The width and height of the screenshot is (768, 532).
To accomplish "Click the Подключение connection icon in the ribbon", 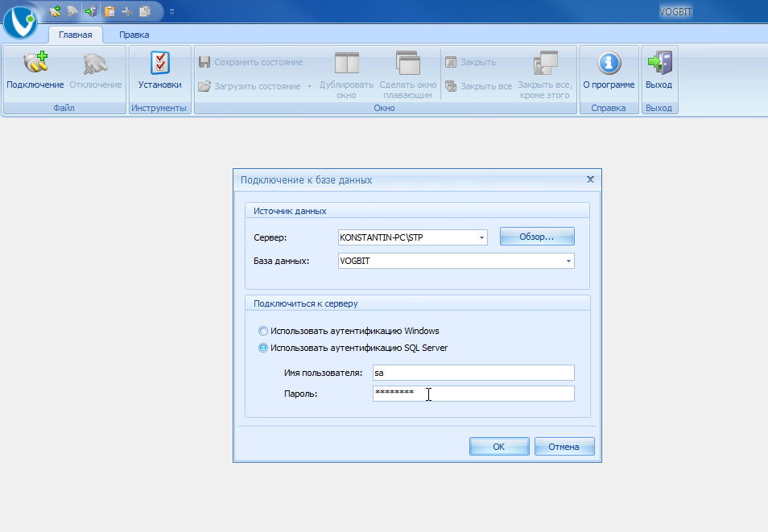I will [x=35, y=64].
